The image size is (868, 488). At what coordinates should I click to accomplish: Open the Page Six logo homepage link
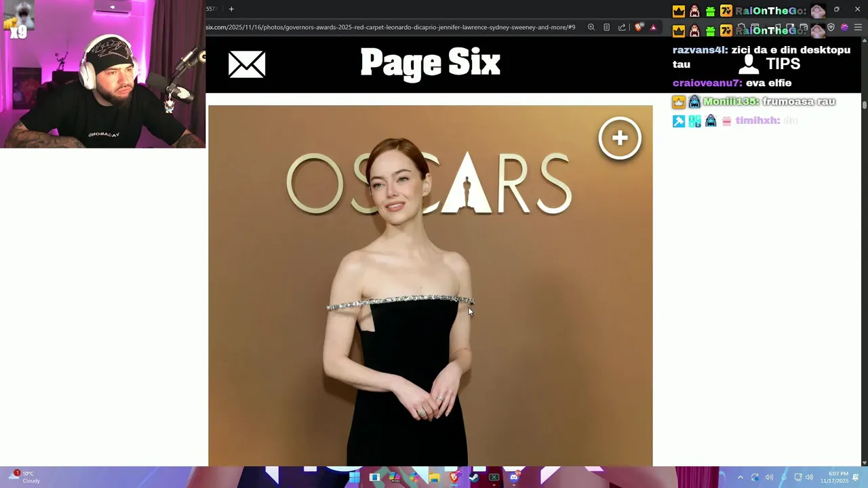(x=430, y=64)
